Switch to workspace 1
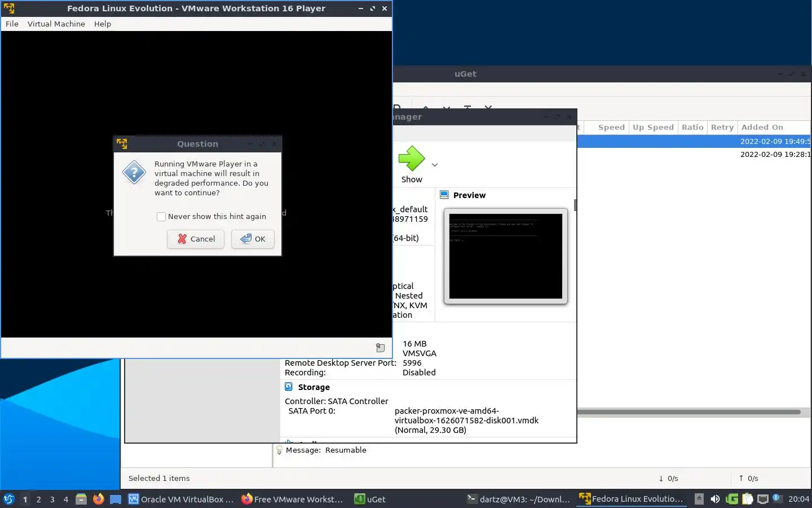Screen dimensions: 812x508 pyautogui.click(x=25, y=499)
